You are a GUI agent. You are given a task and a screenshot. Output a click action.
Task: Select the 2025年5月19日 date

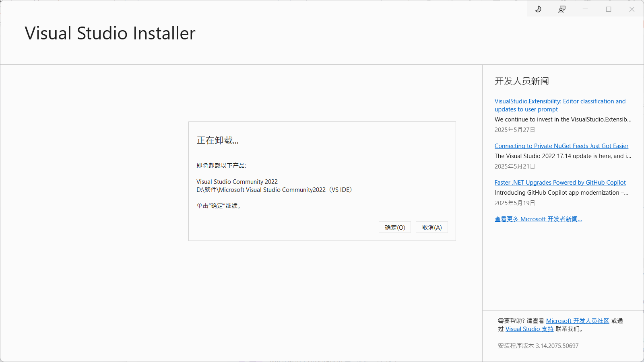[515, 203]
